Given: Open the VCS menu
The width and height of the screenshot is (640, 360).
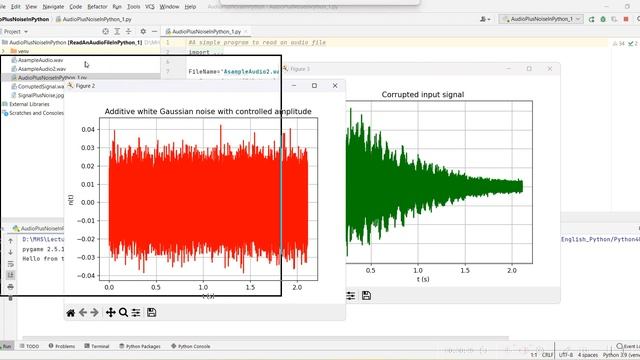Looking at the screenshot, I should (150, 7).
